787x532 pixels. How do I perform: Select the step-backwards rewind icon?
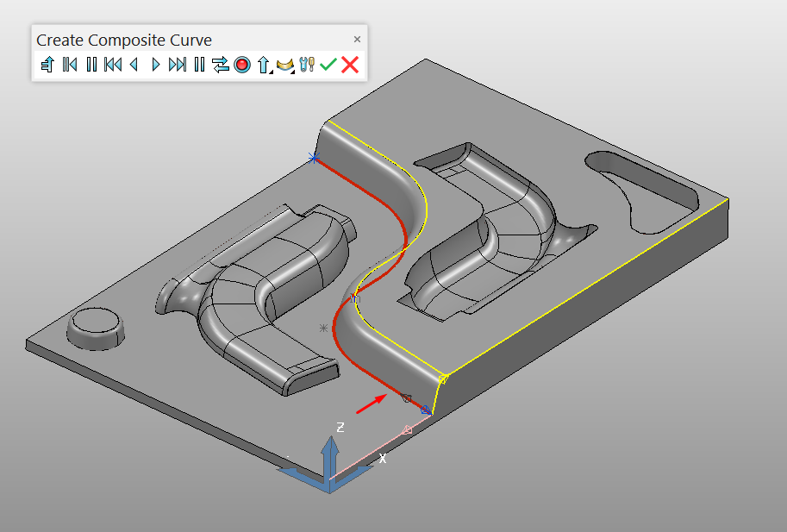(112, 64)
